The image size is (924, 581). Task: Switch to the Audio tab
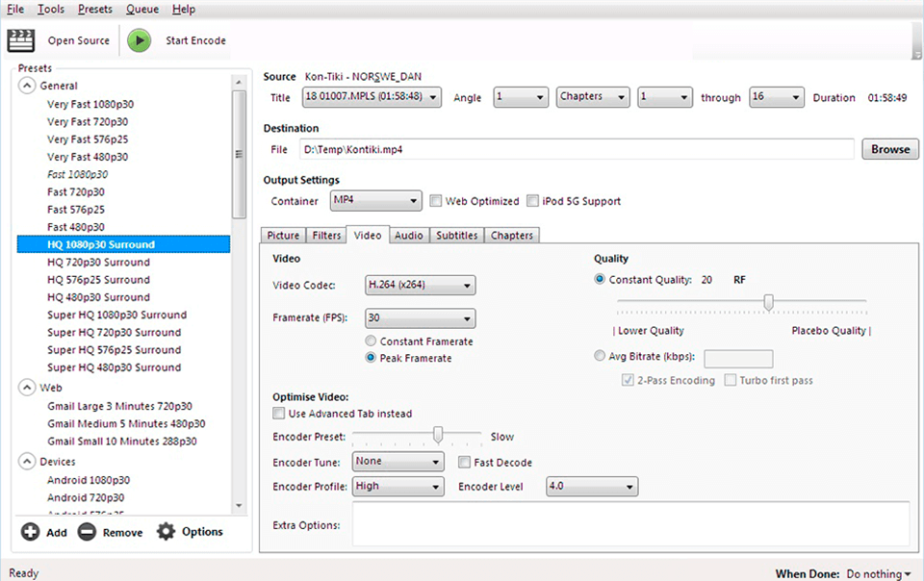408,235
